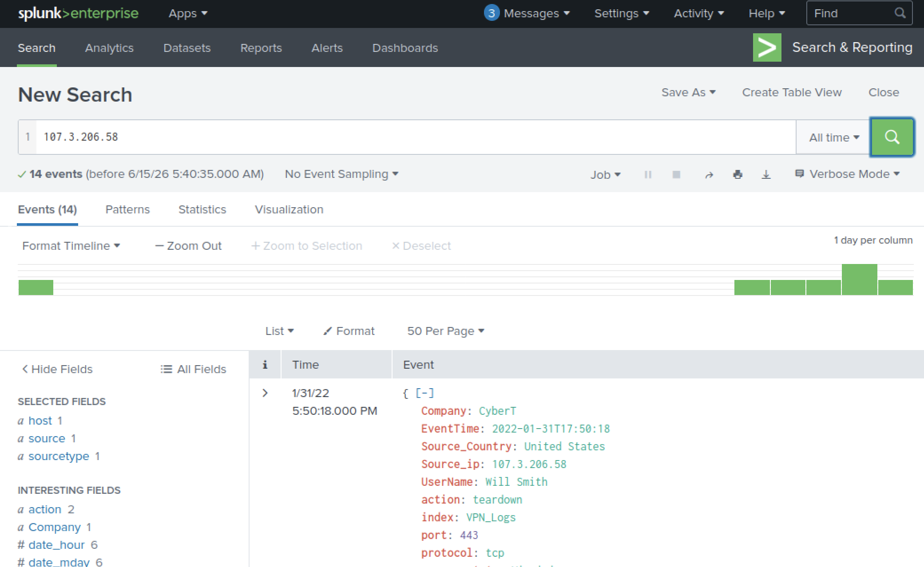Open the All time range picker
924x567 pixels.
click(x=834, y=138)
